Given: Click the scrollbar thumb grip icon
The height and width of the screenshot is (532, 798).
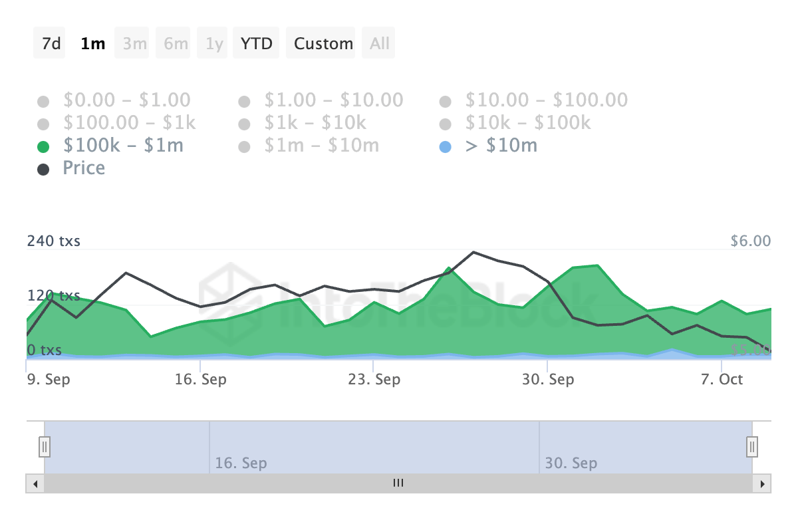Looking at the screenshot, I should [398, 483].
